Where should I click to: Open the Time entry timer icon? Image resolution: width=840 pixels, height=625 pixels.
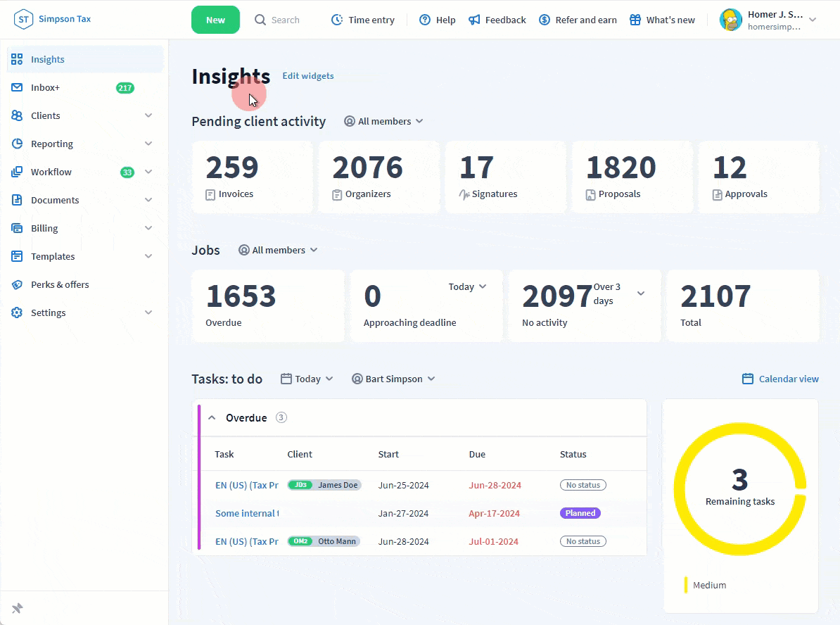pyautogui.click(x=337, y=20)
